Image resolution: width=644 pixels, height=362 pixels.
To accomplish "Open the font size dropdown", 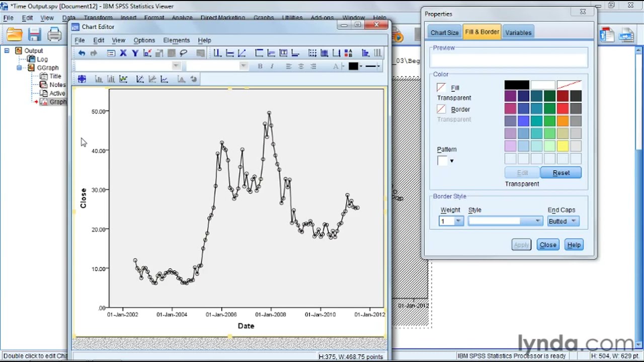I will (x=244, y=66).
